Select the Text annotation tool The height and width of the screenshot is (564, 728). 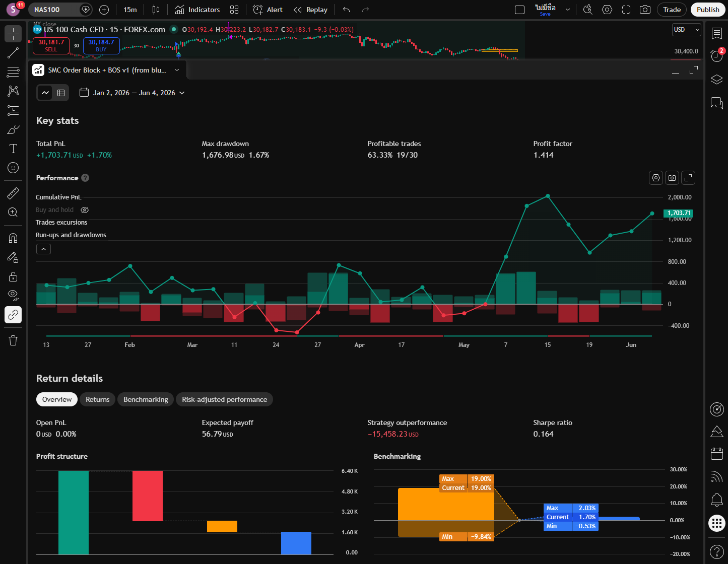[13, 149]
